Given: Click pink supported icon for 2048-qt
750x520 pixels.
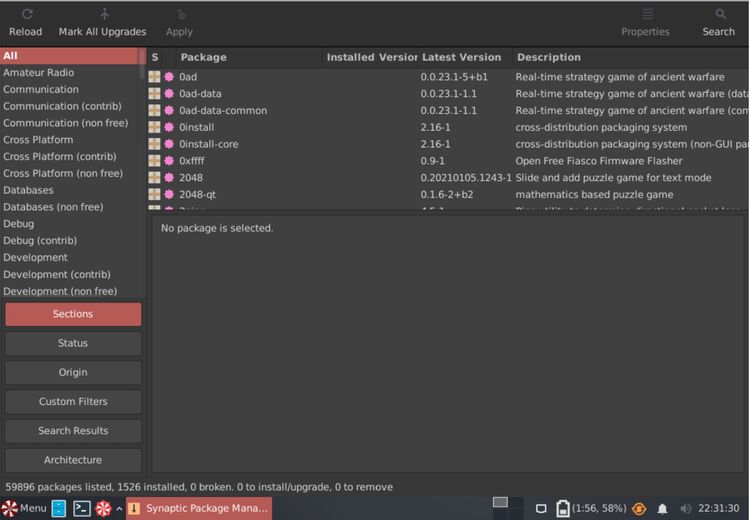Looking at the screenshot, I should (x=169, y=194).
